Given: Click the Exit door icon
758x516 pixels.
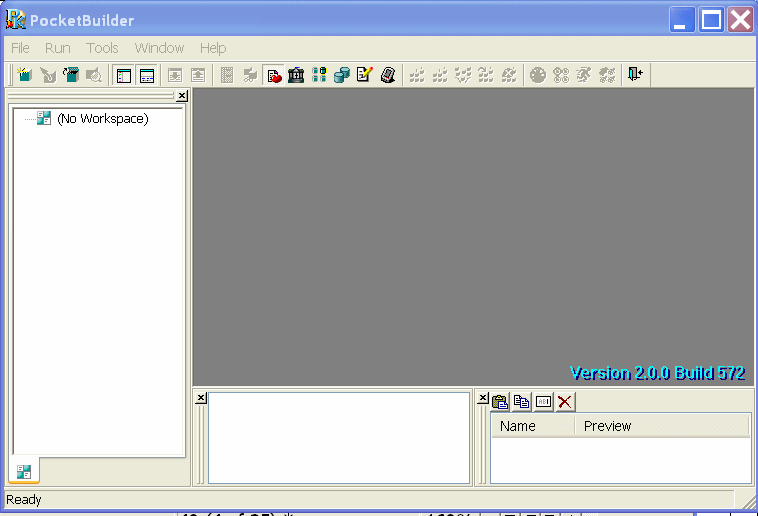Looking at the screenshot, I should (x=635, y=74).
